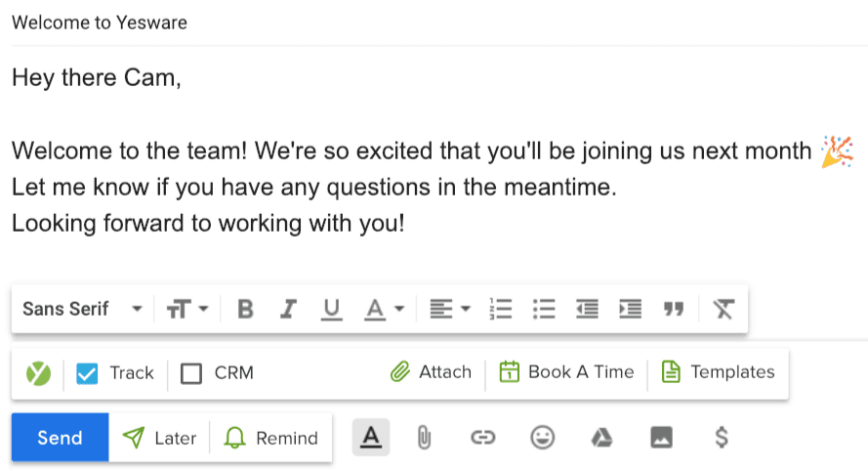The height and width of the screenshot is (471, 868).
Task: Click the Yesware logo icon
Action: 38,372
